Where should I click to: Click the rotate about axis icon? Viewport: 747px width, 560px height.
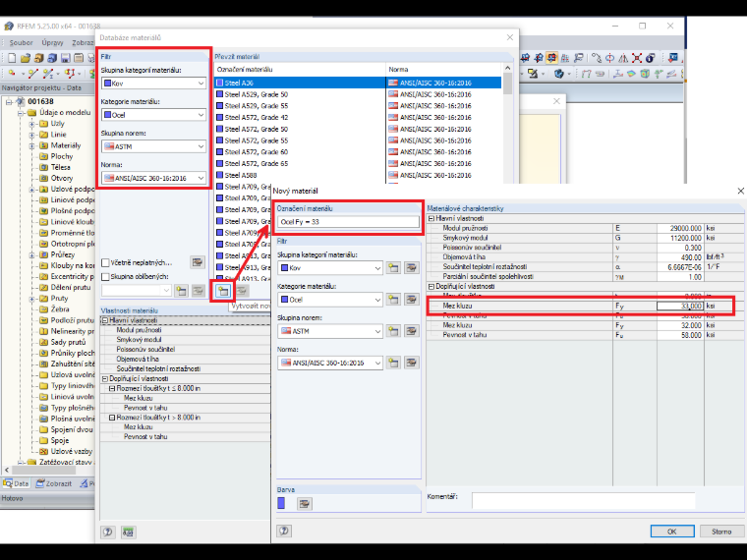609,58
